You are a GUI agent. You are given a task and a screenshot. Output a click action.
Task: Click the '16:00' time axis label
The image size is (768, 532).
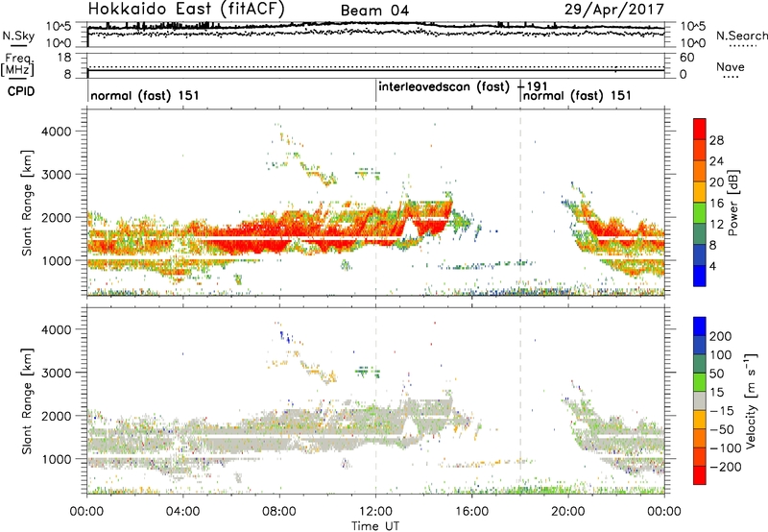point(471,512)
